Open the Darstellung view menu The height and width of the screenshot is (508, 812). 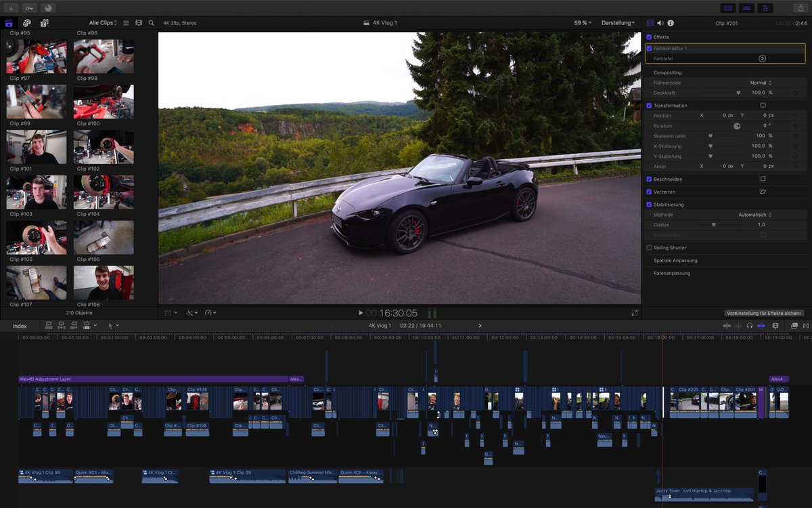point(618,23)
